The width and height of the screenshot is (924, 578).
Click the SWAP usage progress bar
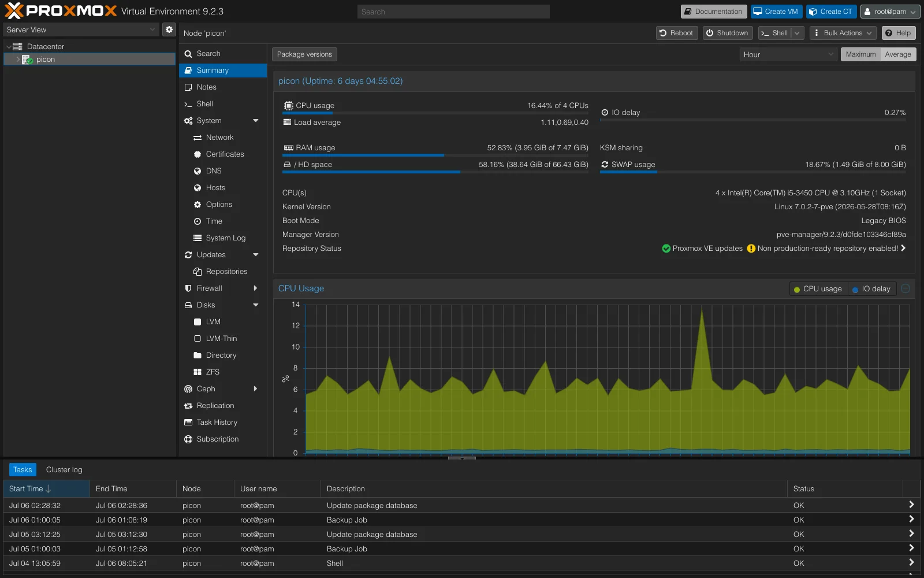click(753, 172)
